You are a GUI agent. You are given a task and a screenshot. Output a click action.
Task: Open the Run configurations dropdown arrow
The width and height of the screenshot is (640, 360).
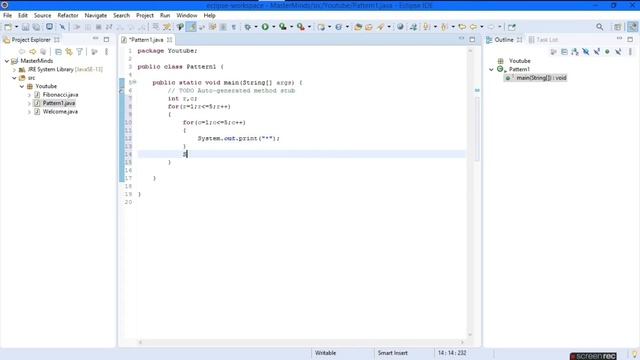273,27
